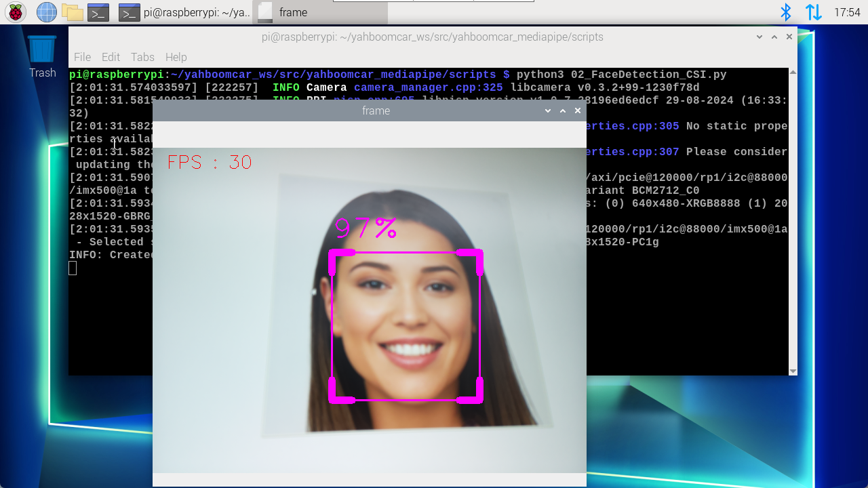Viewport: 868px width, 488px height.
Task: Open the Trash desktop icon
Action: pyautogui.click(x=42, y=57)
